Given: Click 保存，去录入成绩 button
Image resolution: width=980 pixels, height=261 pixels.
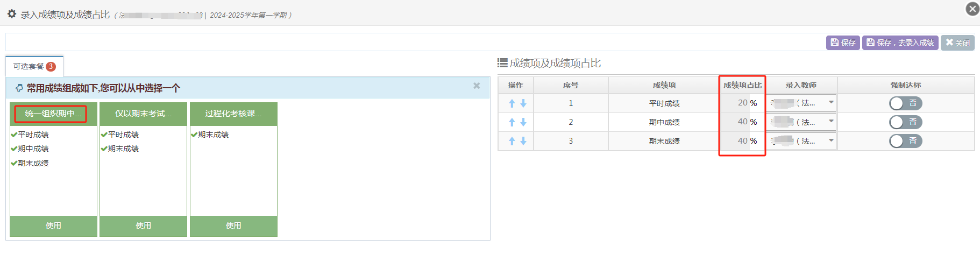Looking at the screenshot, I should [900, 43].
